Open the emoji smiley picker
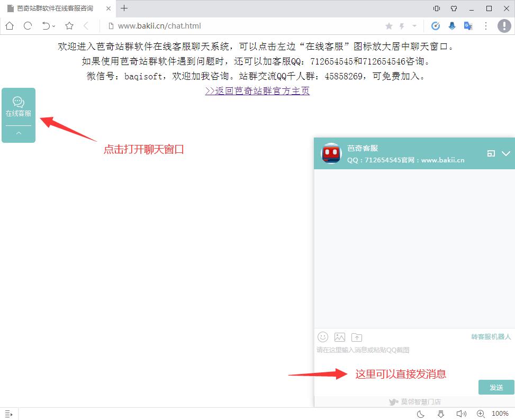This screenshot has height=420, width=515. pyautogui.click(x=323, y=337)
